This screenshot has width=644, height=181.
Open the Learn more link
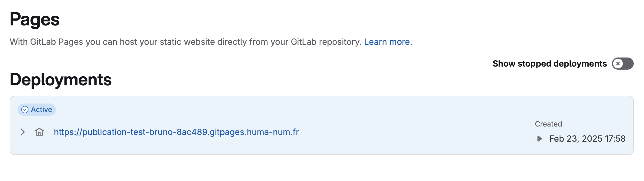388,42
